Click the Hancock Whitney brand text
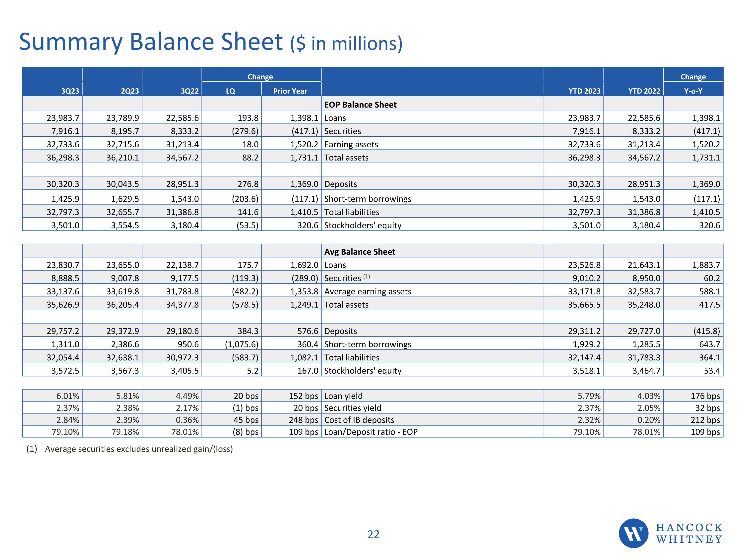747x560 pixels. pos(689,533)
